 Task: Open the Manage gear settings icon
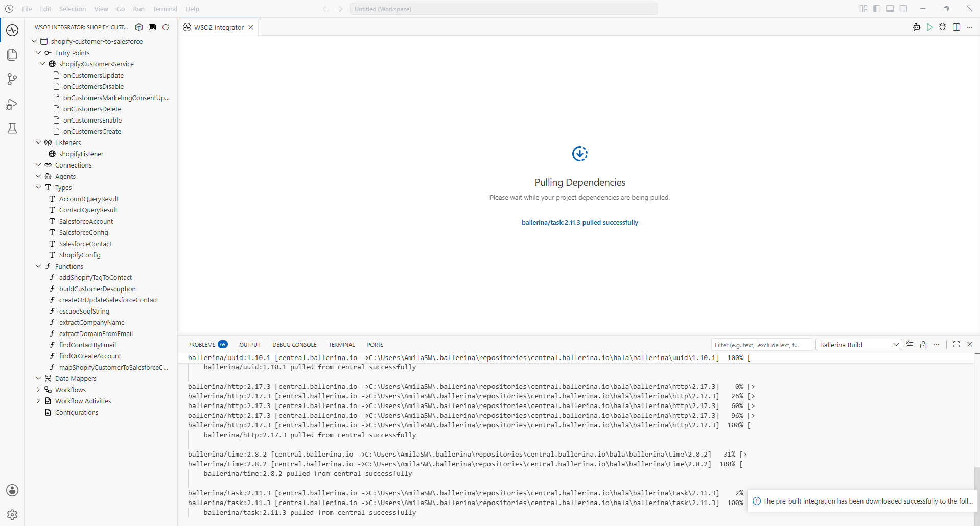[x=12, y=515]
